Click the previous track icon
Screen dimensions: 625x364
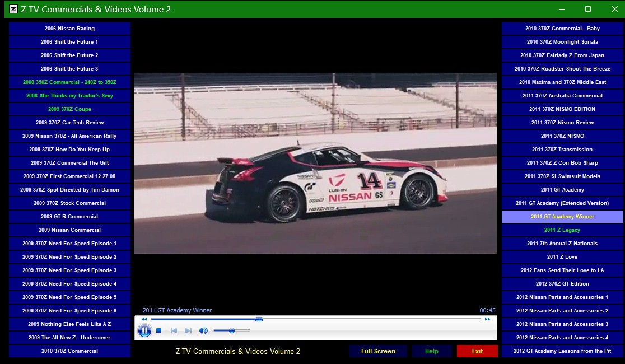click(174, 331)
